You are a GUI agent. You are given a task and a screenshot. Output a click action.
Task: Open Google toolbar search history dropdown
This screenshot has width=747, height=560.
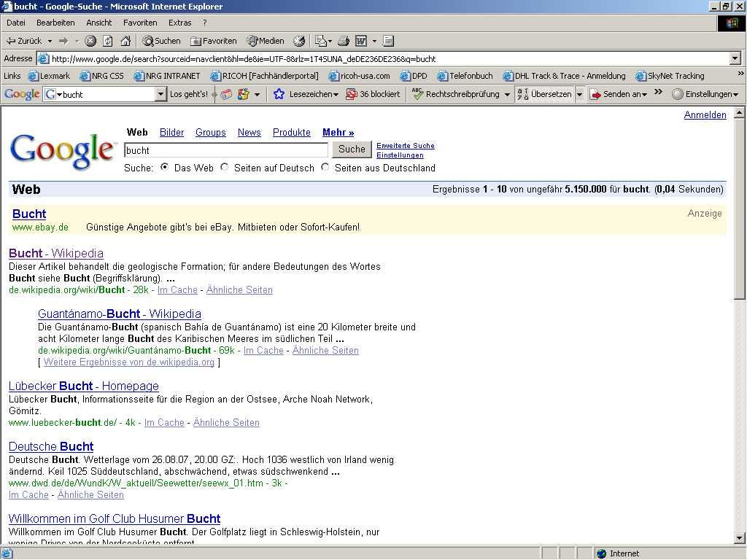point(161,94)
